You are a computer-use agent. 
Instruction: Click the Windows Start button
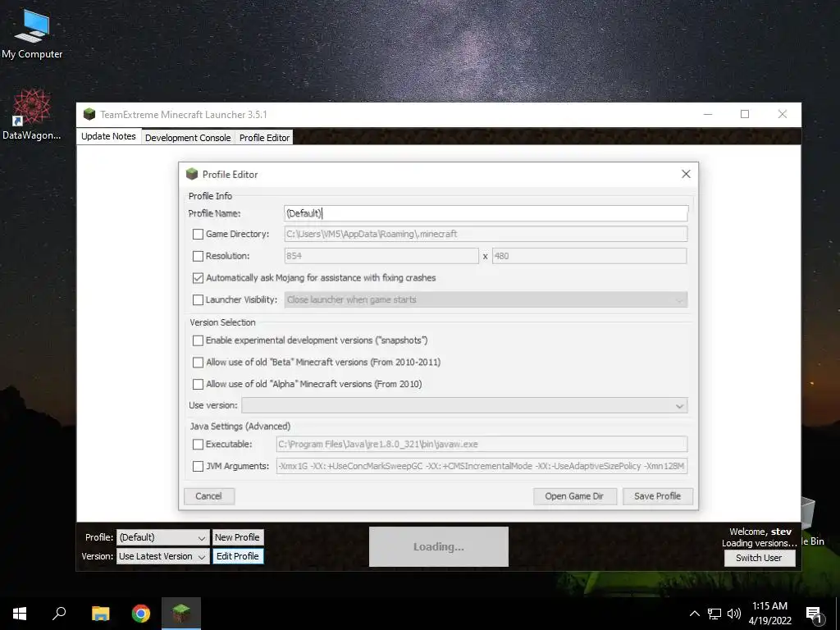tap(20, 614)
